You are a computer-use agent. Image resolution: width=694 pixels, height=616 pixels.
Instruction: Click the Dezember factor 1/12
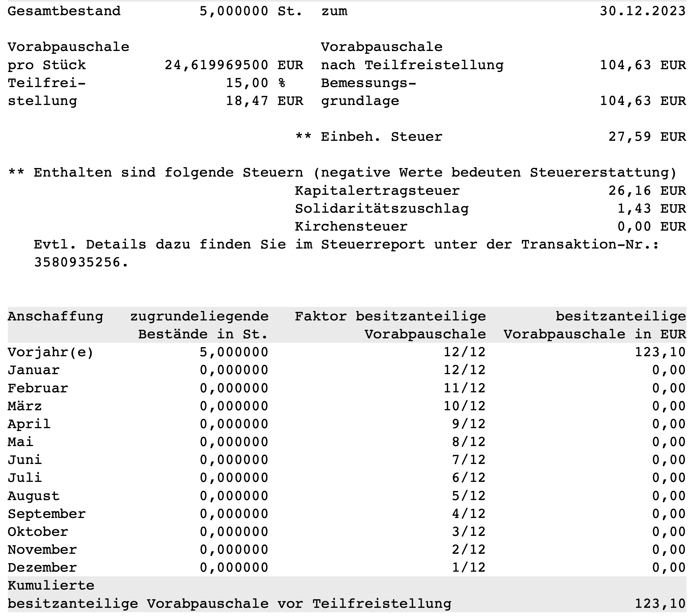coord(468,567)
